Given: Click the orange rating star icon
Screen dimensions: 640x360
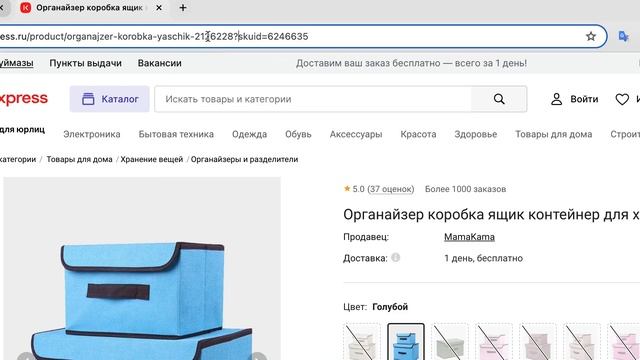Looking at the screenshot, I should [x=347, y=189].
